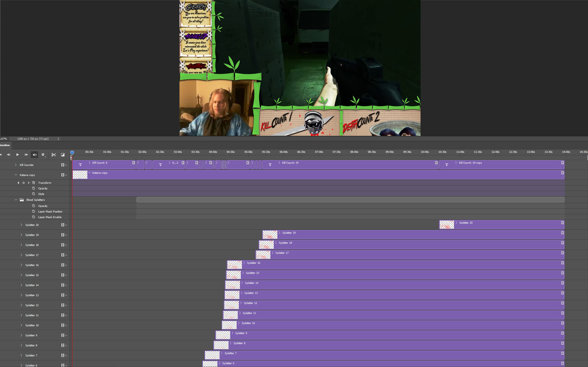This screenshot has width=588, height=367.
Task: Select the Katana copy clip thumbnail
Action: [x=80, y=174]
